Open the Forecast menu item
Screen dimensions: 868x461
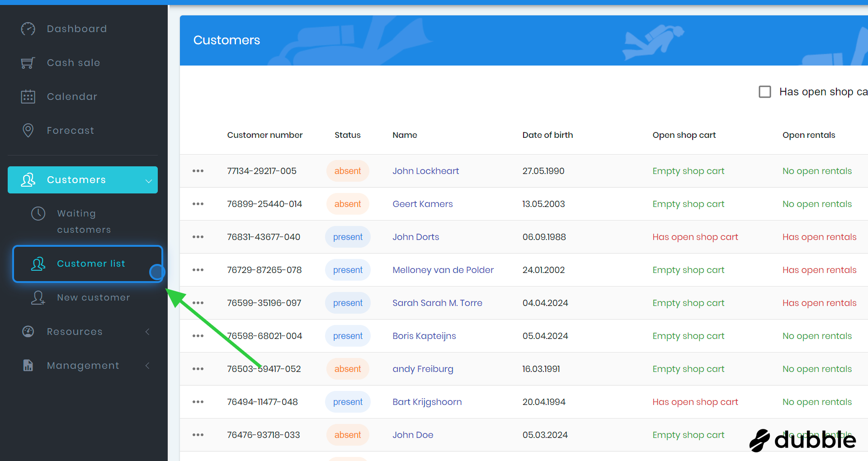[x=71, y=131]
